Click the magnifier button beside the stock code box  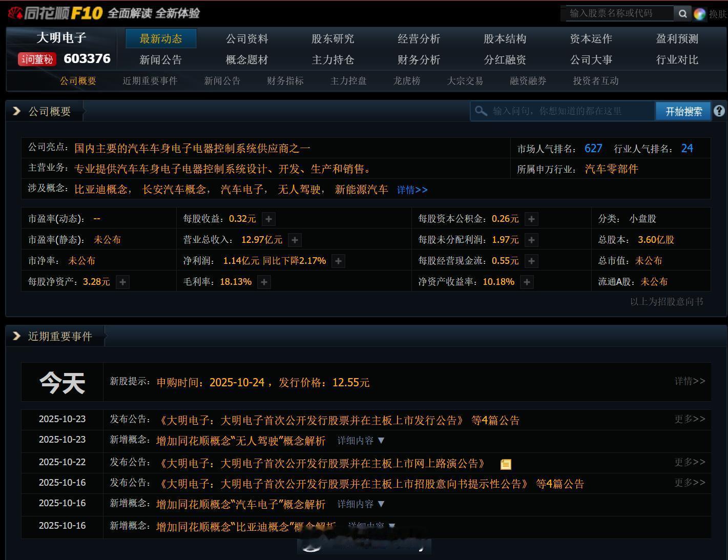click(x=682, y=14)
